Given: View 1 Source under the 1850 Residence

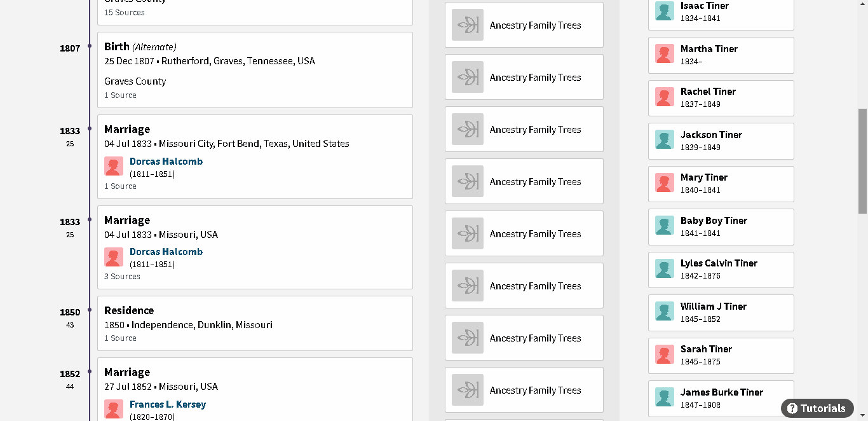Looking at the screenshot, I should pos(120,338).
